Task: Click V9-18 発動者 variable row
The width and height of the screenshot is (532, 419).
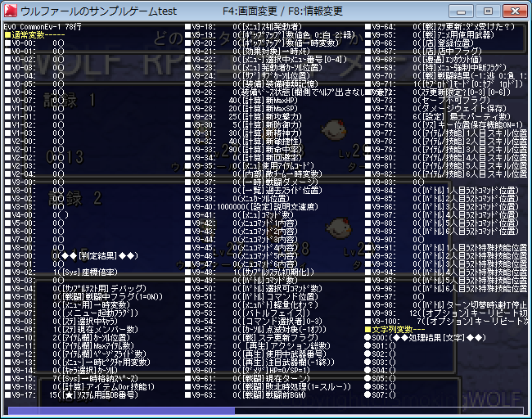Action: [243, 26]
